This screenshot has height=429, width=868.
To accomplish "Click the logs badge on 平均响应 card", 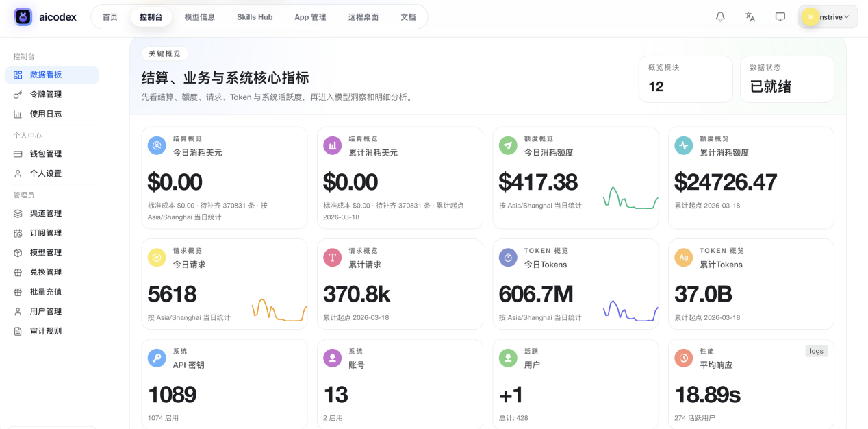I will 817,351.
